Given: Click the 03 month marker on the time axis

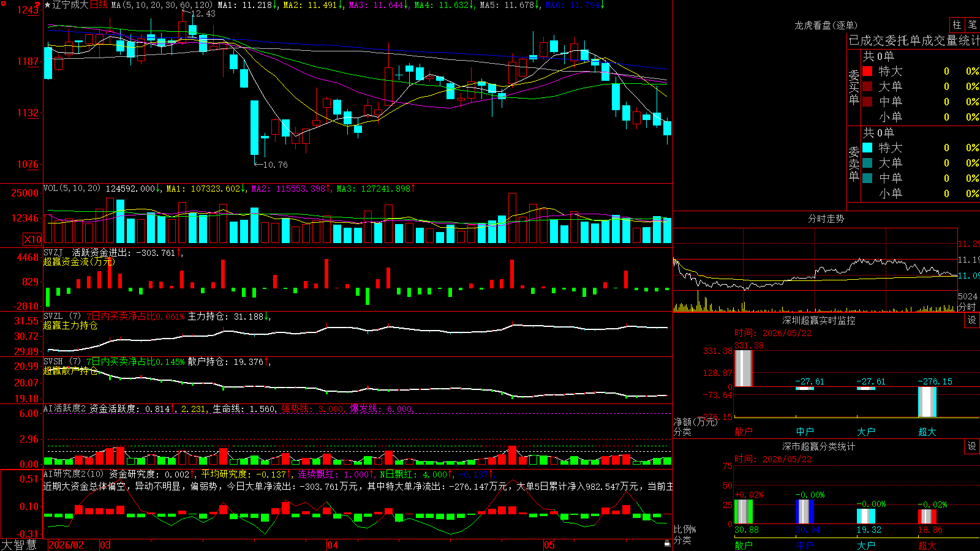Looking at the screenshot, I should 105,545.
